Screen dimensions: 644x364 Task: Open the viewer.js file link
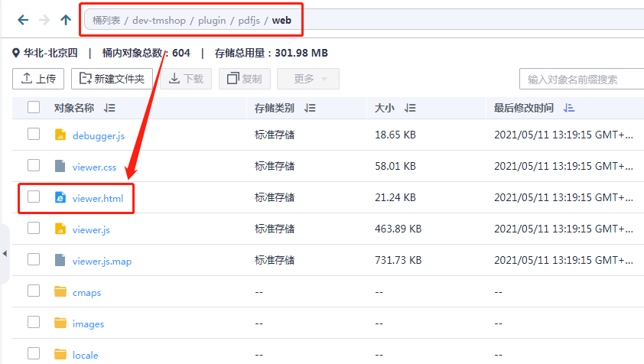pyautogui.click(x=91, y=230)
